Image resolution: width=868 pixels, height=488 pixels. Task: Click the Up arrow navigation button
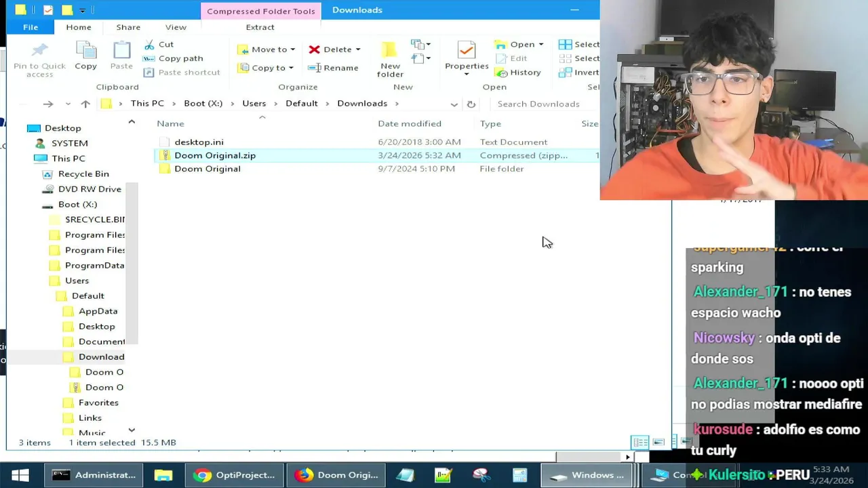pos(85,104)
